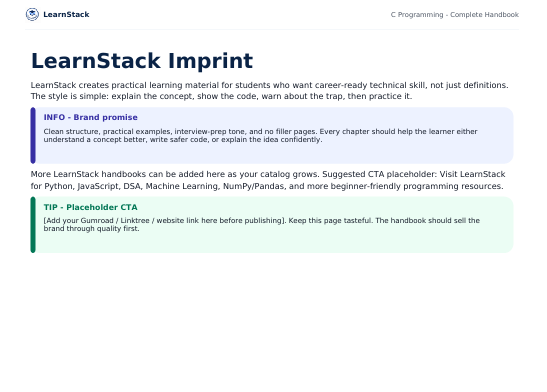This screenshot has height=392, width=547.
Task: Click the text '[Add your Gumroad / Linktree / website link'
Action: (262, 224)
